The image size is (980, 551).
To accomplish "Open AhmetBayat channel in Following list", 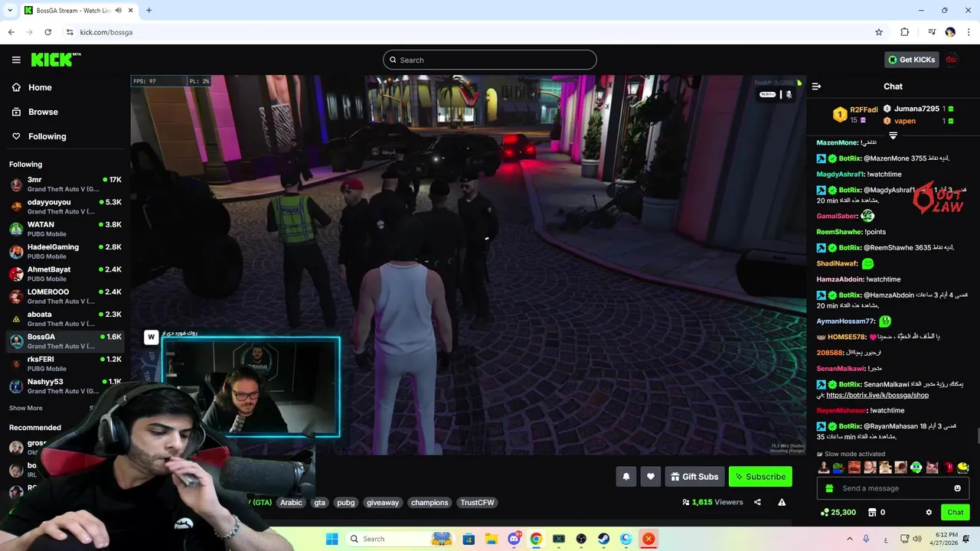I will coord(65,274).
